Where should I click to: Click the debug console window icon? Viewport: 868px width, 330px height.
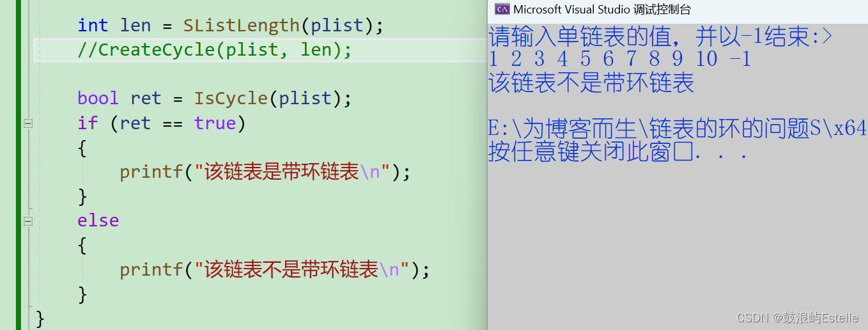[x=502, y=9]
